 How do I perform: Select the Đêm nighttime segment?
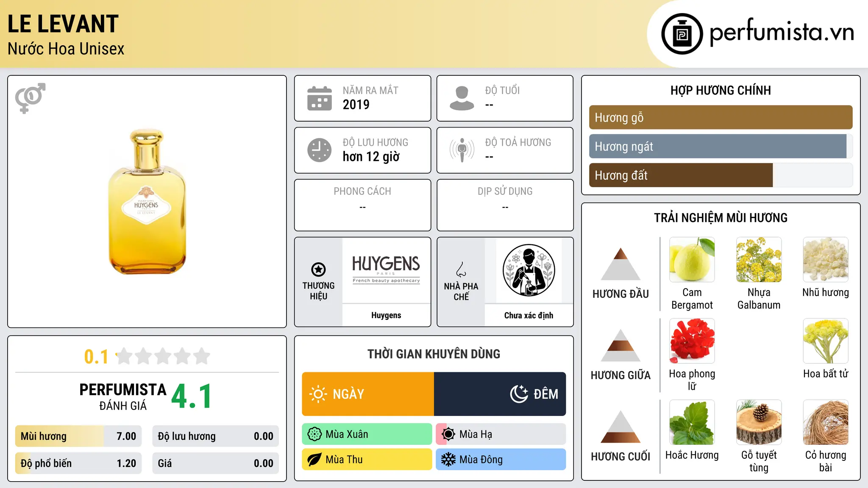tap(500, 394)
